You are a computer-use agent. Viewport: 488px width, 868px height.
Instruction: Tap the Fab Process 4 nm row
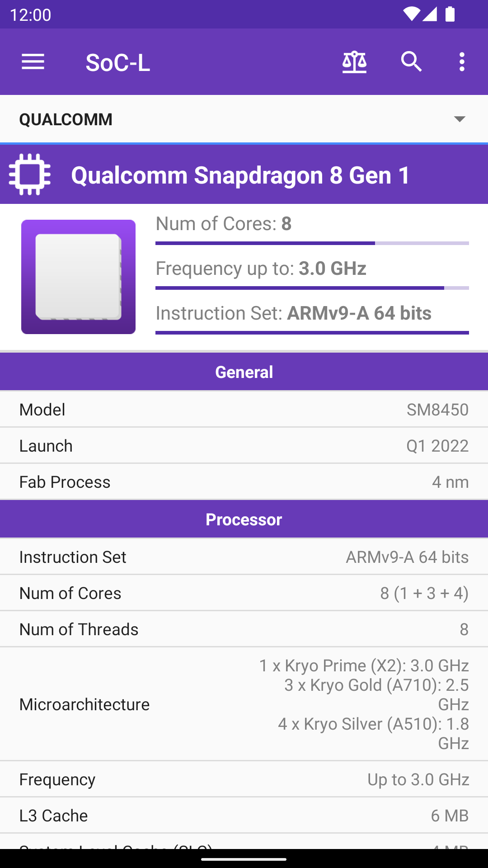[x=244, y=482]
